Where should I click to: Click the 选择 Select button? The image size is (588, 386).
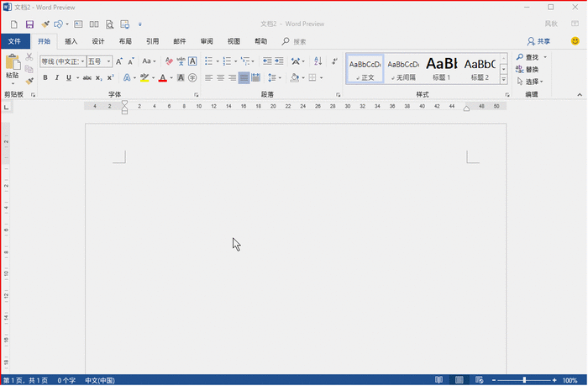click(530, 82)
